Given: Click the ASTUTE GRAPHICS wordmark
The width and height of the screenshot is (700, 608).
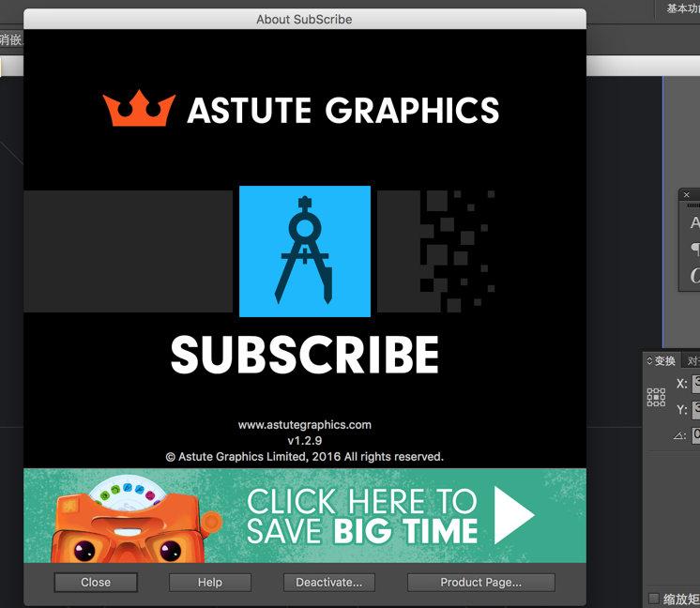Looking at the screenshot, I should point(343,110).
